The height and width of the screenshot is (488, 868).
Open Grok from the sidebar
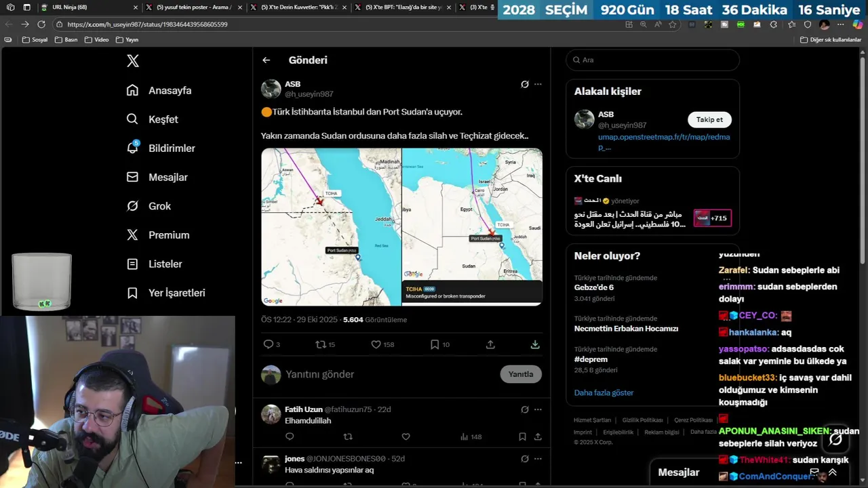[x=149, y=206]
